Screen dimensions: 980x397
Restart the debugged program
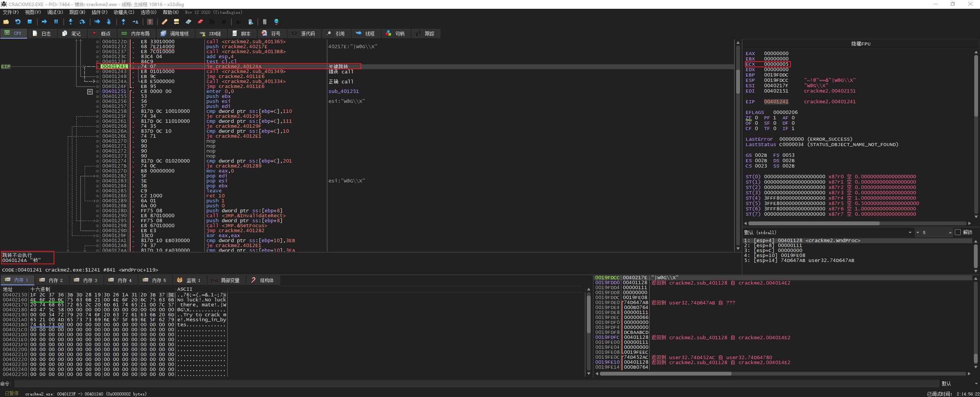coord(18,22)
